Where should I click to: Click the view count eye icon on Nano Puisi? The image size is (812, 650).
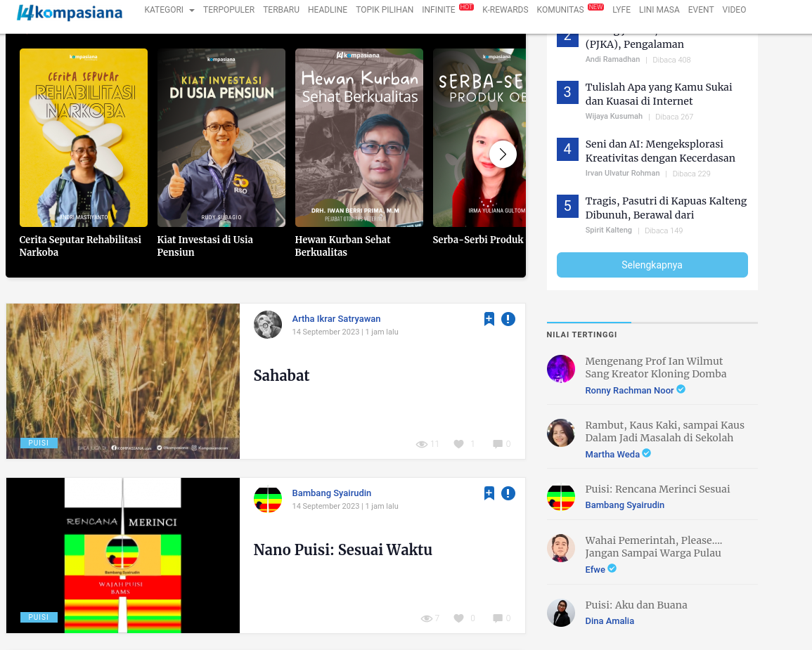426,618
